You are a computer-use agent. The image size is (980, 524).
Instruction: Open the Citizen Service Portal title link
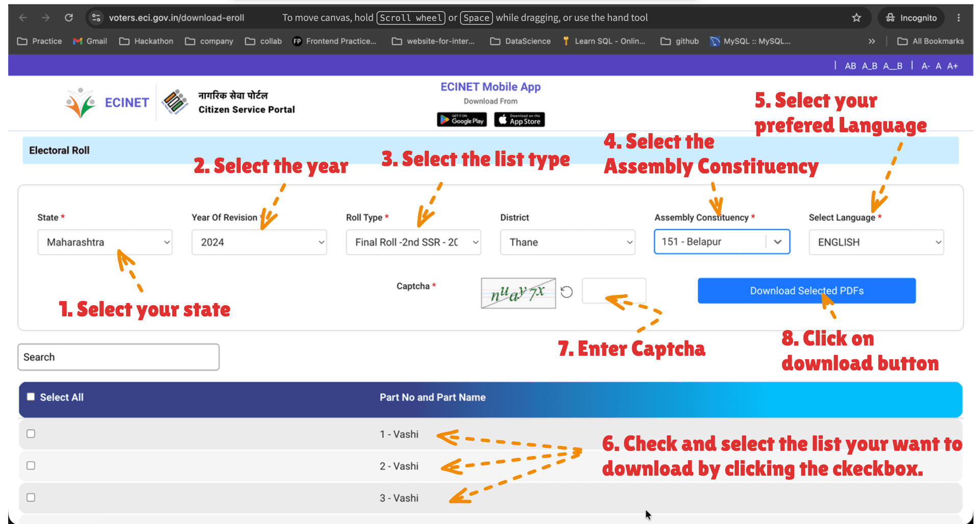[x=247, y=109]
